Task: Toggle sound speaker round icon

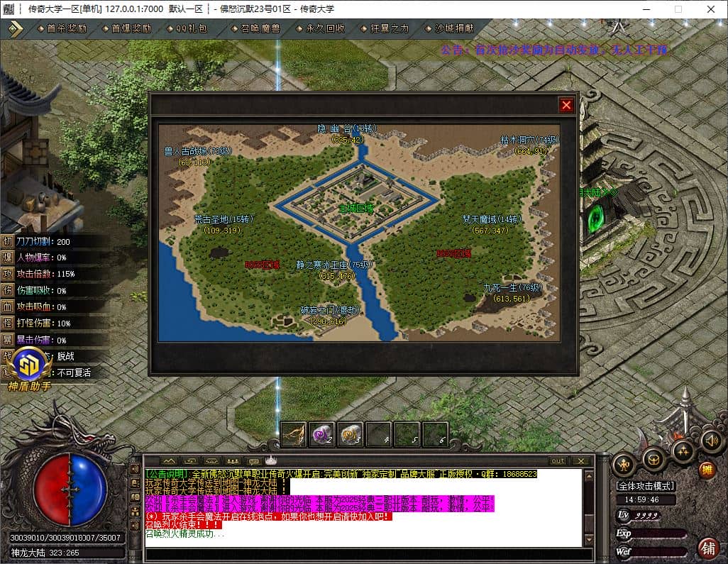Action: click(x=711, y=440)
